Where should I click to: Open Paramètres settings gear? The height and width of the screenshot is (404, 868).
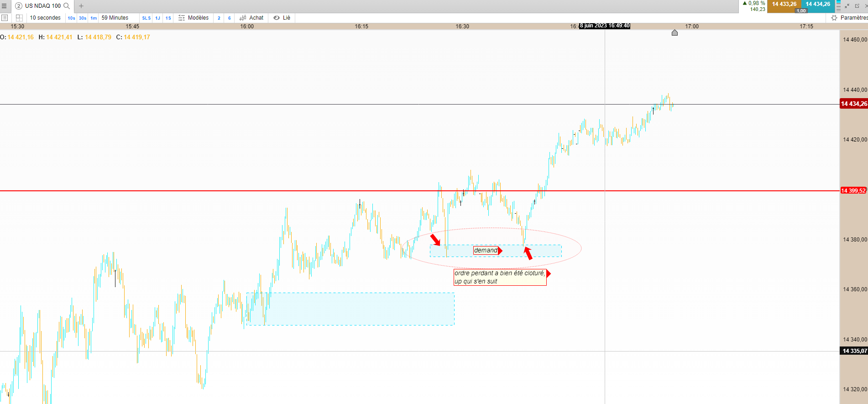[x=834, y=18]
